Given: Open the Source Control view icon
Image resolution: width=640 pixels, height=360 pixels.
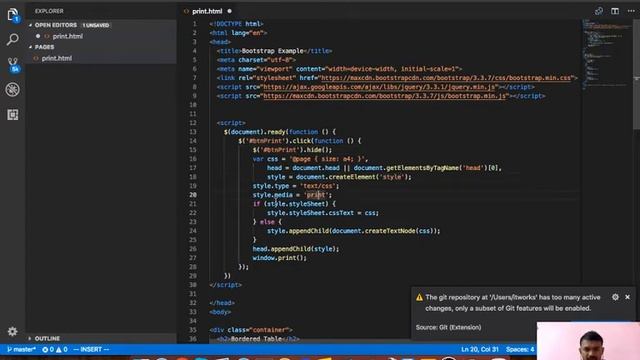Looking at the screenshot, I should (13, 65).
